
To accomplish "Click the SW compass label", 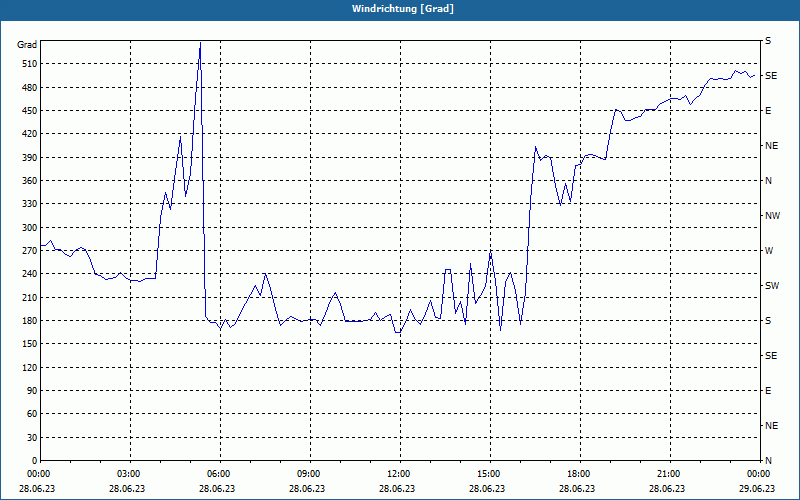I will coord(772,286).
